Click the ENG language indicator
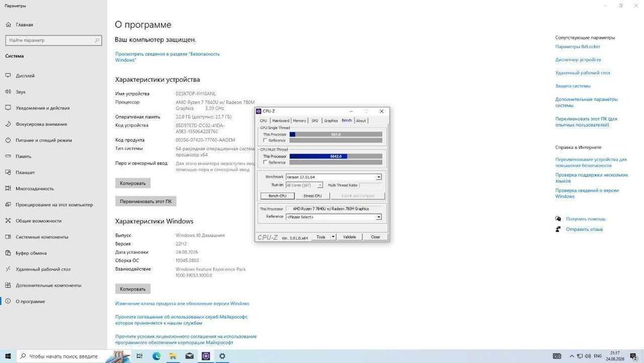This screenshot has width=644, height=363. click(598, 356)
